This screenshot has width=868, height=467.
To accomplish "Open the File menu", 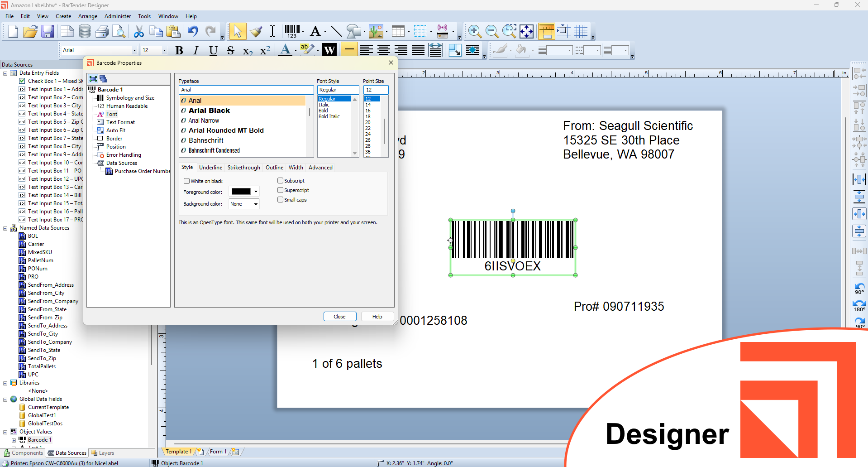I will point(10,16).
